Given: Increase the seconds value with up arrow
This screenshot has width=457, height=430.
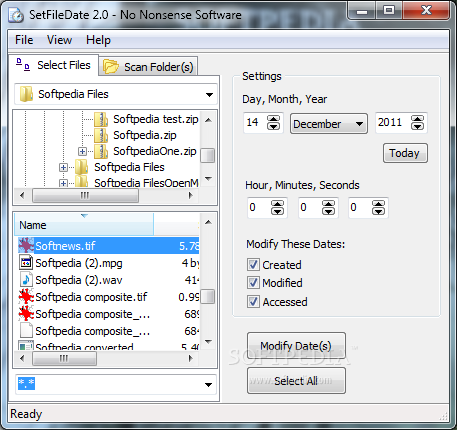Looking at the screenshot, I should tap(378, 204).
